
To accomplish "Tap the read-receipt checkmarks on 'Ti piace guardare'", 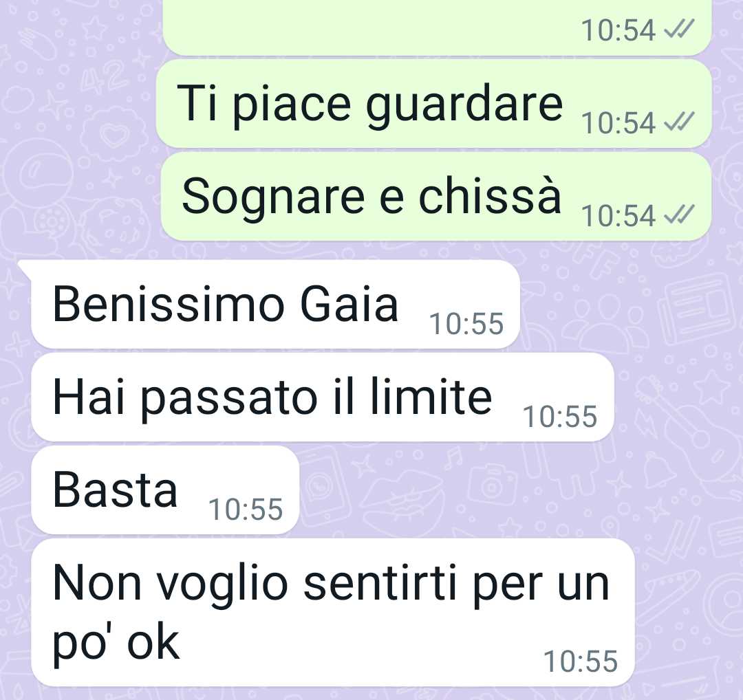I will (679, 122).
